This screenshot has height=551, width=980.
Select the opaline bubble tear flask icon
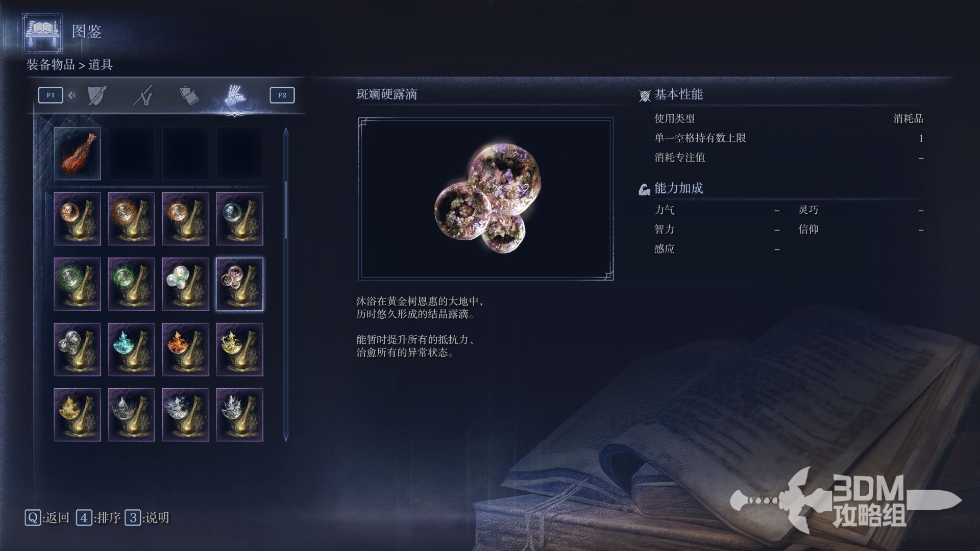(x=185, y=284)
